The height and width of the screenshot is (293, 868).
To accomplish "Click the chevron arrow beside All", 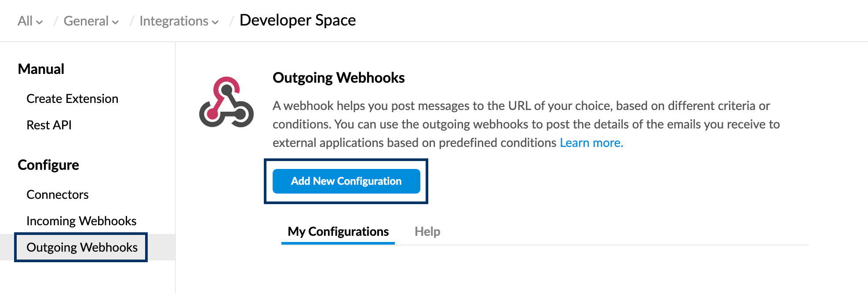I will pos(40,22).
